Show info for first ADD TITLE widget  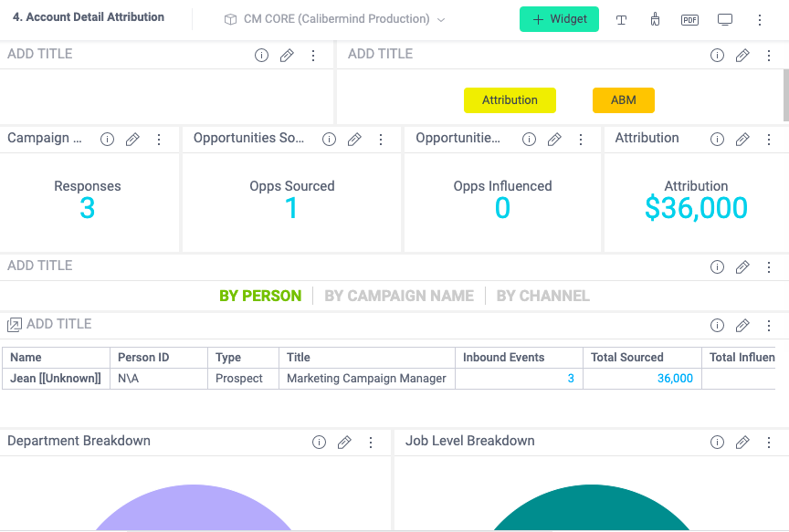pyautogui.click(x=261, y=56)
